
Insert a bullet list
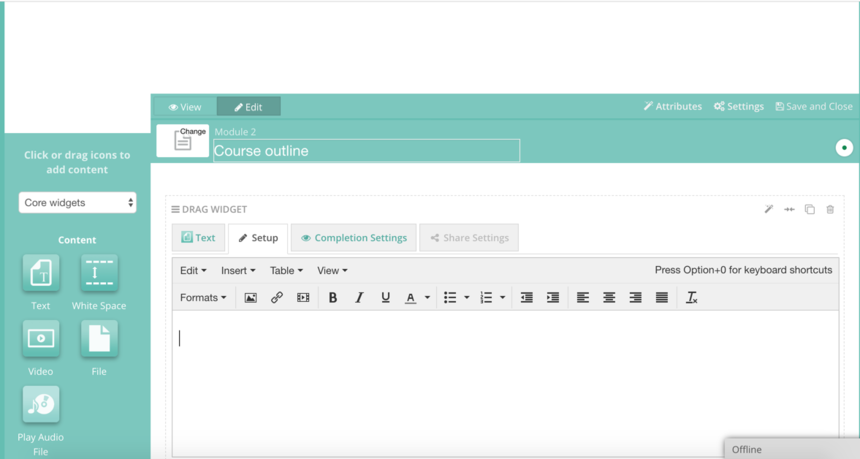[x=450, y=298]
